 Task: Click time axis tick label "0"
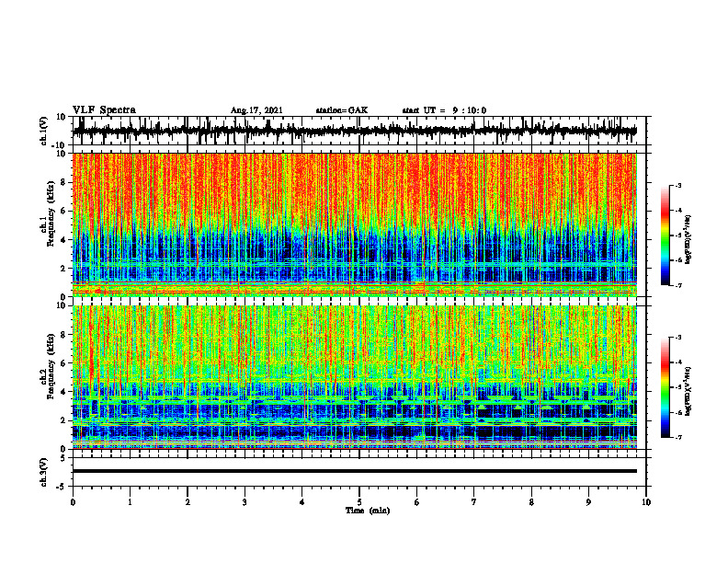[x=73, y=502]
